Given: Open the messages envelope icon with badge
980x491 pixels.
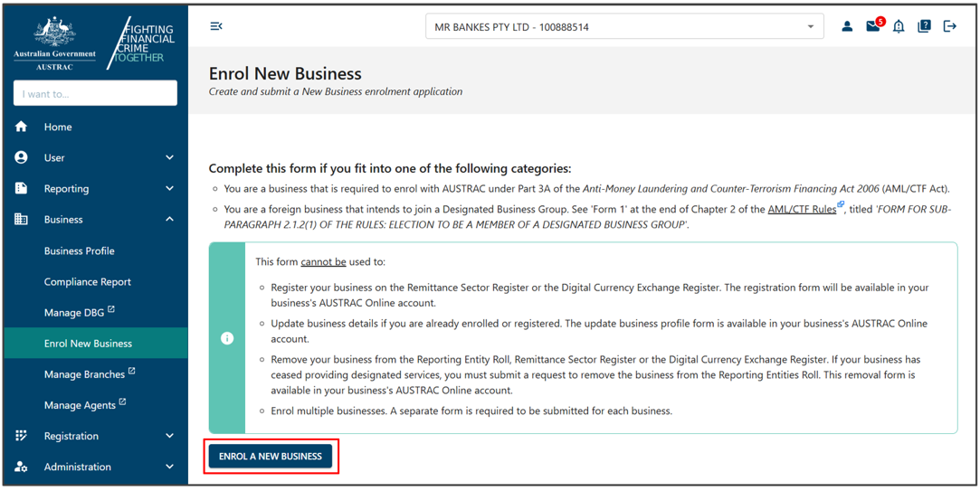Looking at the screenshot, I should 872,26.
